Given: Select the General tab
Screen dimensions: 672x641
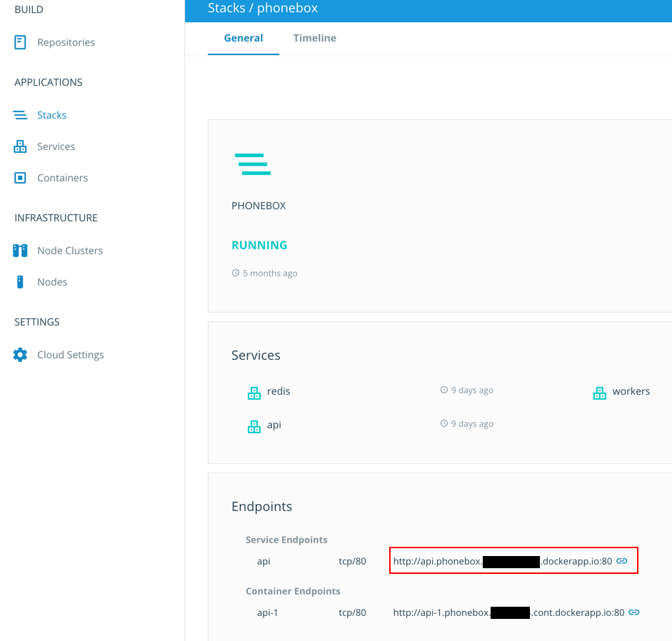Looking at the screenshot, I should click(244, 38).
